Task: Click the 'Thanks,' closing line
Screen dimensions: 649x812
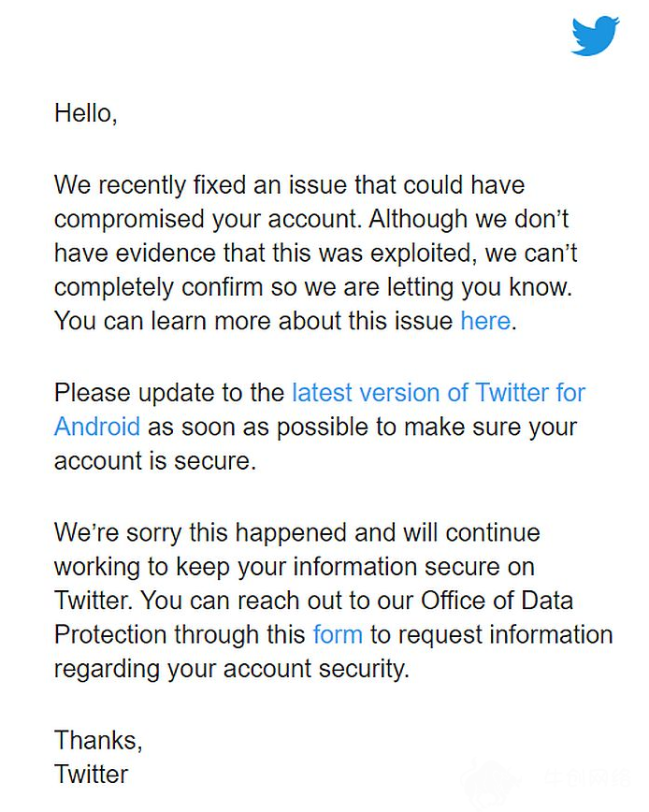Action: (98, 741)
